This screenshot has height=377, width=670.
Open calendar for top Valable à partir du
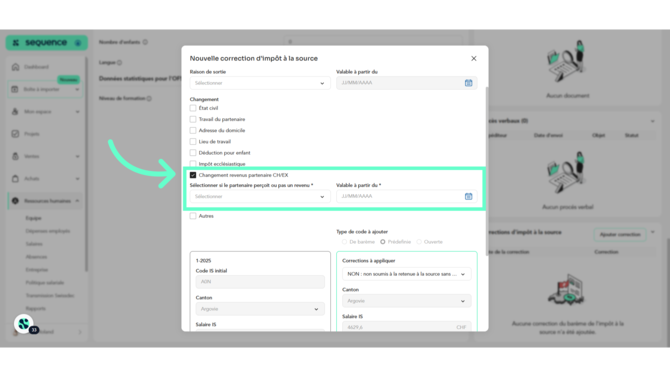point(468,83)
